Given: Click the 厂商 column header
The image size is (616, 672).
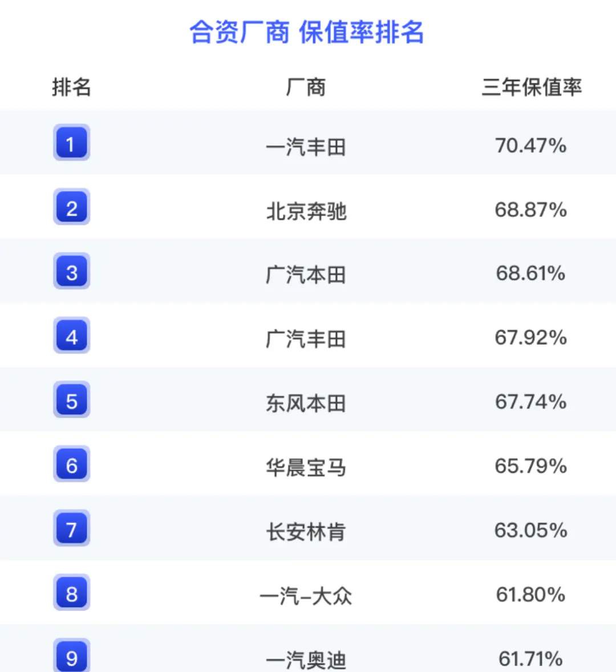Looking at the screenshot, I should pos(306,87).
